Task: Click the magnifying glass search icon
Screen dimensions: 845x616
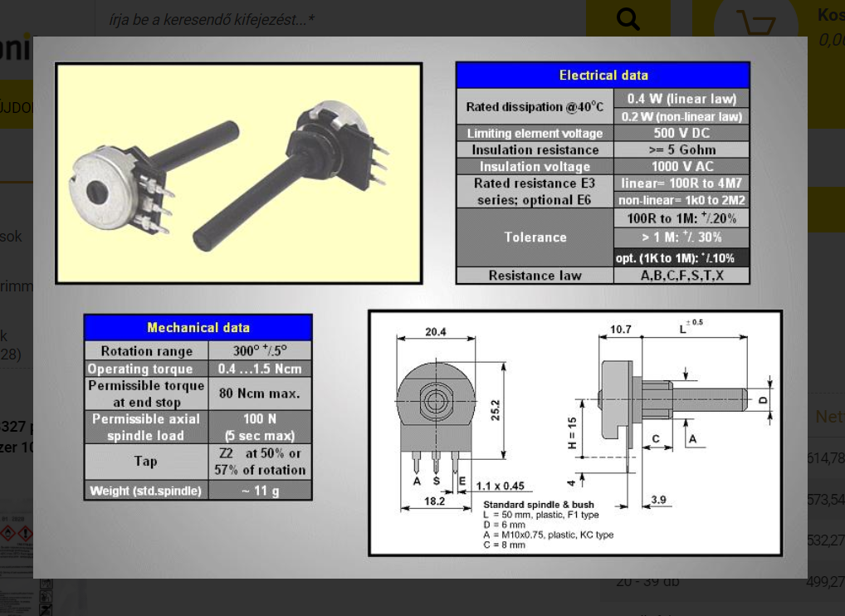Action: point(628,19)
